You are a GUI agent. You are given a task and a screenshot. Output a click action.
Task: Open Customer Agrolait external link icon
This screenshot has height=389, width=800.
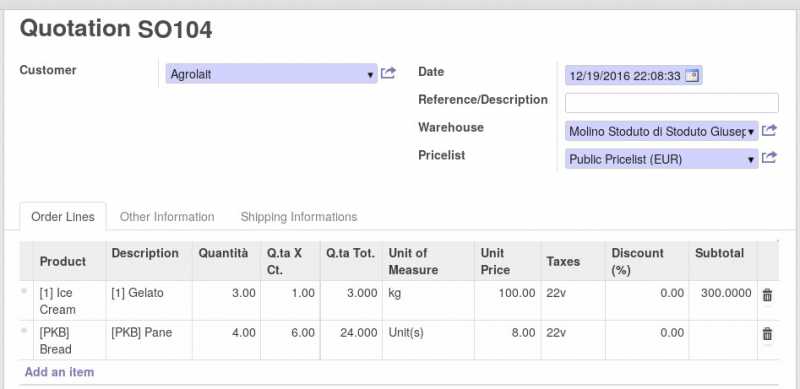pos(388,73)
